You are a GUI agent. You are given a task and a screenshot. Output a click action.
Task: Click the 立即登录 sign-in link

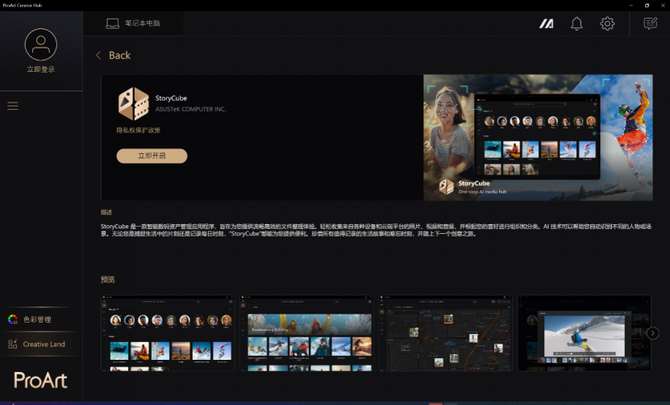click(41, 69)
